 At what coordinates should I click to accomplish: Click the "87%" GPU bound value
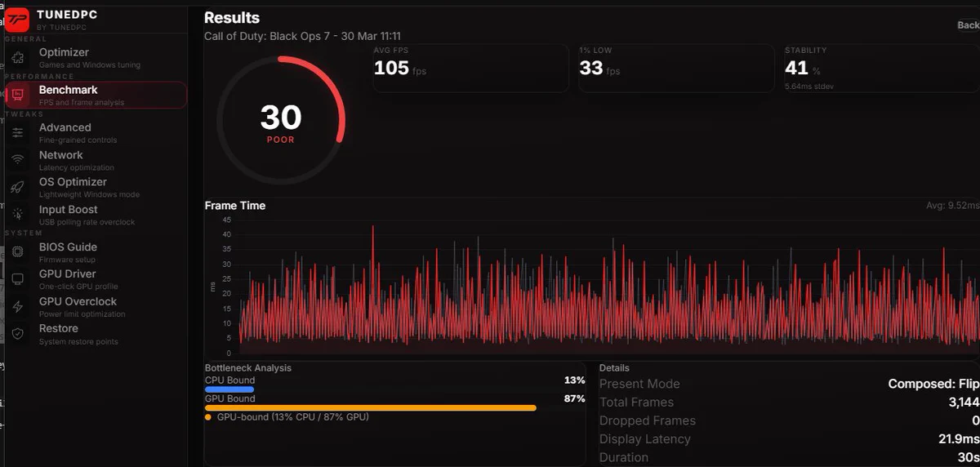575,398
